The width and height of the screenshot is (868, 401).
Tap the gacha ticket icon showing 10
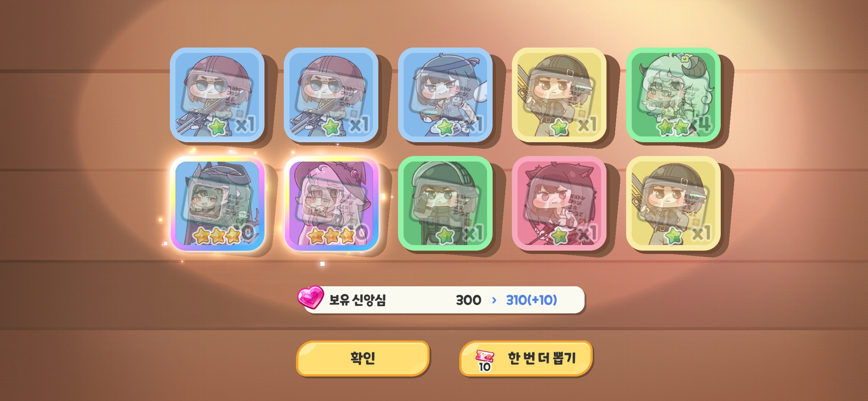[x=485, y=361]
